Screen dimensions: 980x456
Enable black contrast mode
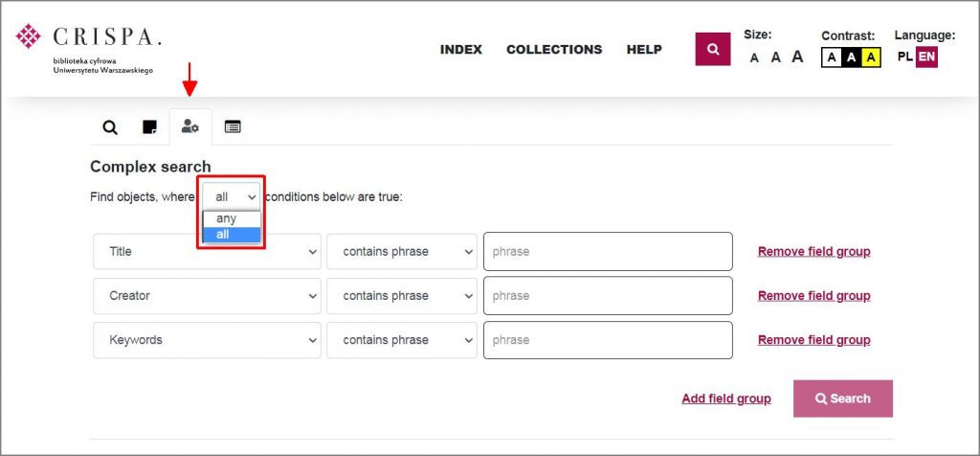[851, 57]
